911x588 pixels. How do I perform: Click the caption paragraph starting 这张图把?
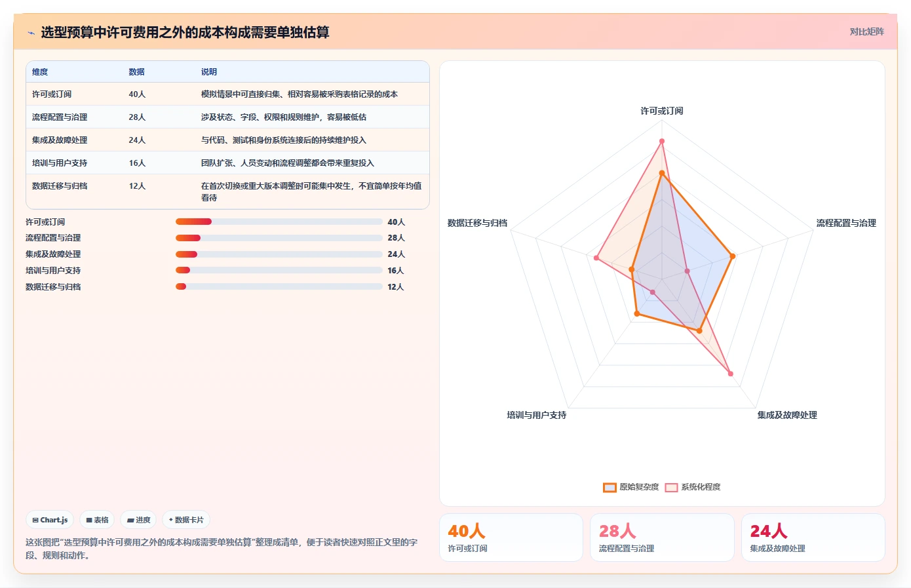tap(222, 549)
